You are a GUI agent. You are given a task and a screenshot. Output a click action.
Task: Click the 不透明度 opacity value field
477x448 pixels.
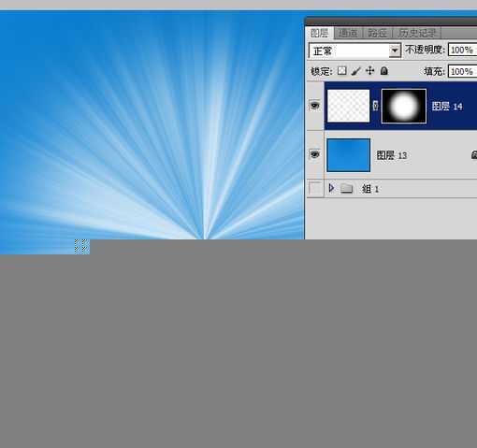462,50
